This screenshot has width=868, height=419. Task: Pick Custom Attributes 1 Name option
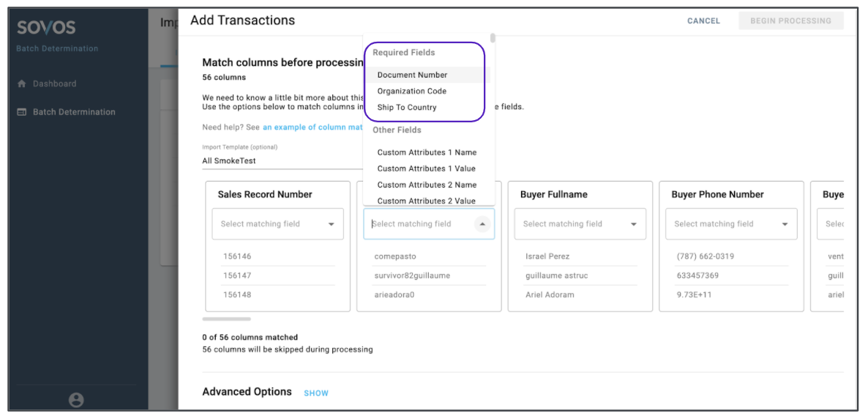[x=427, y=152]
